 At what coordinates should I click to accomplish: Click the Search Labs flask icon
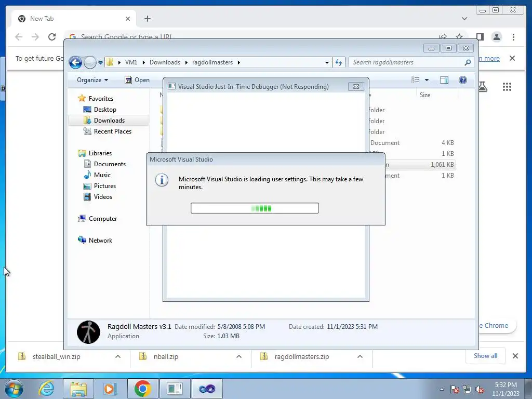point(483,87)
